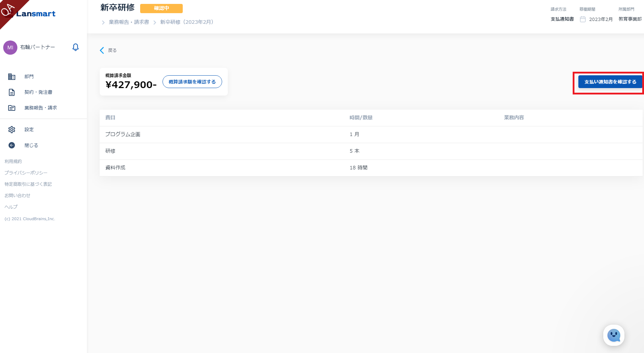This screenshot has height=353, width=644.
Task: Click the 支払通知書 billing method value
Action: click(562, 19)
